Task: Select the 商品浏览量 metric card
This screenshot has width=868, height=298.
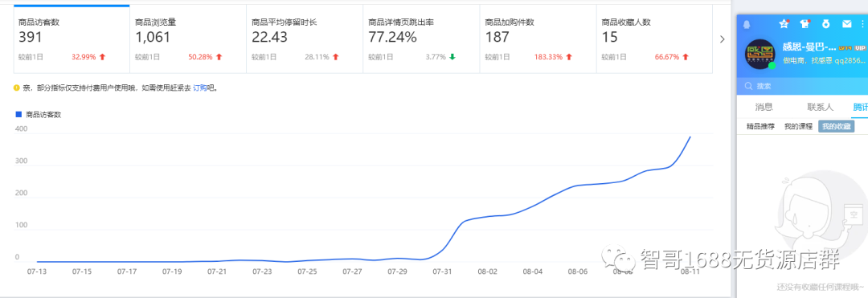Action: (188, 39)
